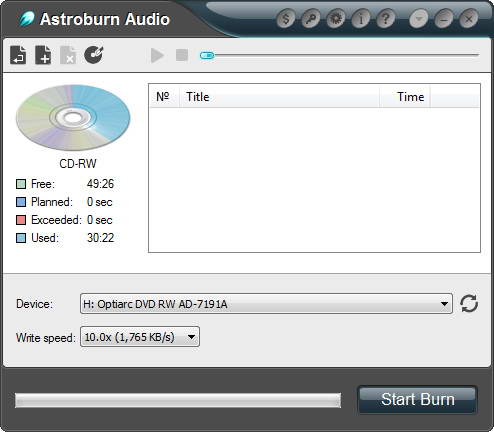494x432 pixels.
Task: Open the buy dollar-sign button
Action: [x=286, y=19]
